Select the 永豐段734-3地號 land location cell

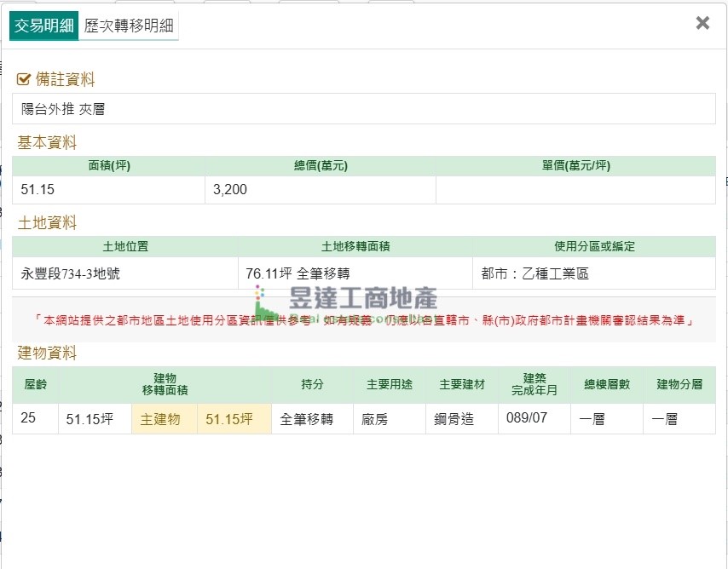click(124, 273)
